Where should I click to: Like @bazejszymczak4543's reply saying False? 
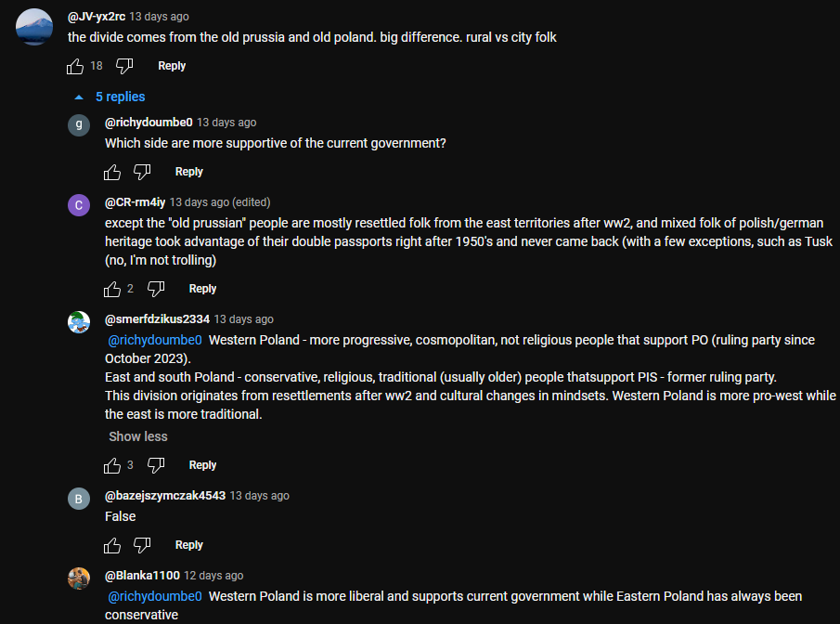pos(112,545)
